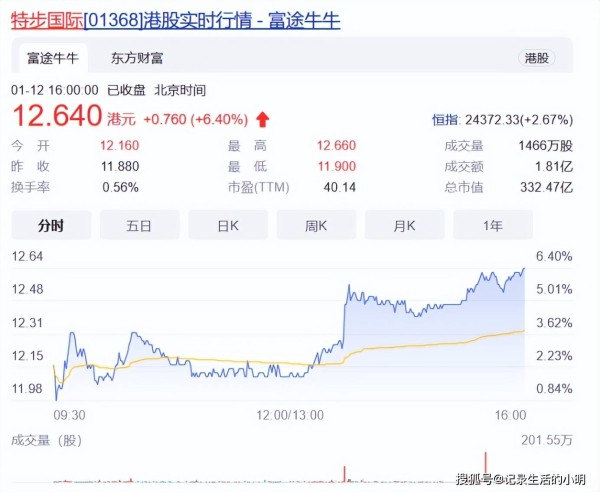Click the 换手率 value 0.56%
This screenshot has width=600, height=492.
(x=121, y=187)
